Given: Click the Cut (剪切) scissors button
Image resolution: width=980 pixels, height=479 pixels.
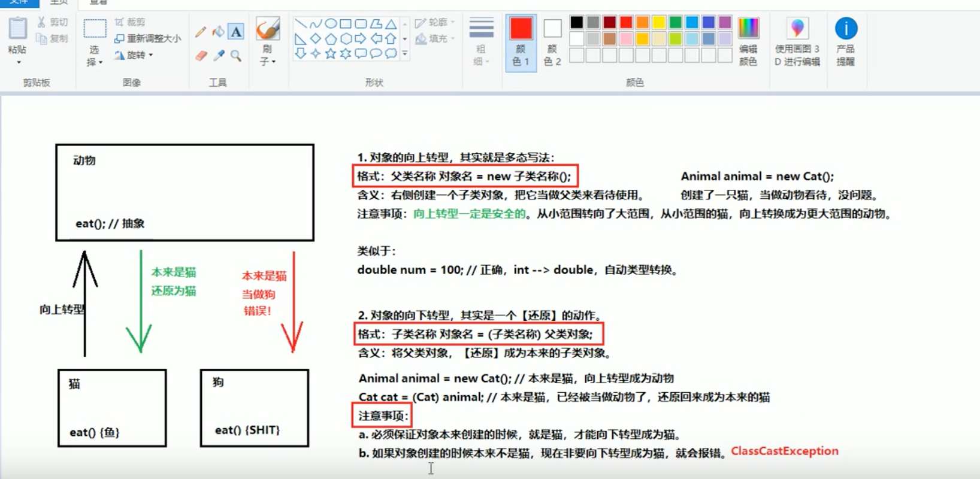Looking at the screenshot, I should pyautogui.click(x=52, y=22).
